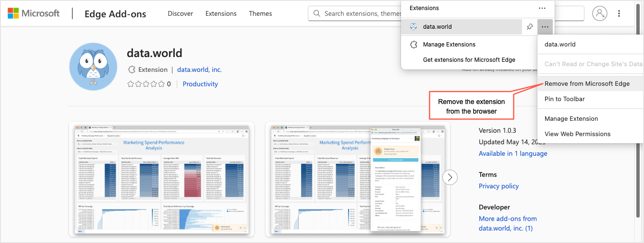
Task: Open the Extensions panel header more options
Action: point(542,8)
